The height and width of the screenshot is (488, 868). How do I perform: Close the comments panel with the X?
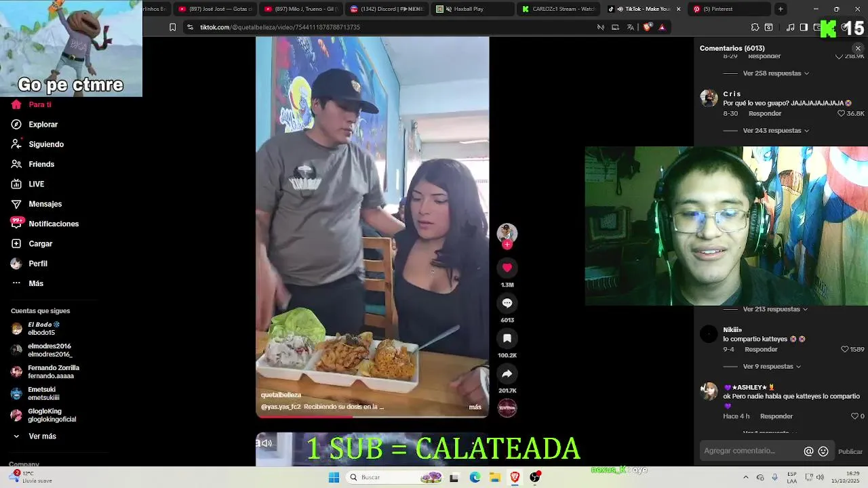858,48
